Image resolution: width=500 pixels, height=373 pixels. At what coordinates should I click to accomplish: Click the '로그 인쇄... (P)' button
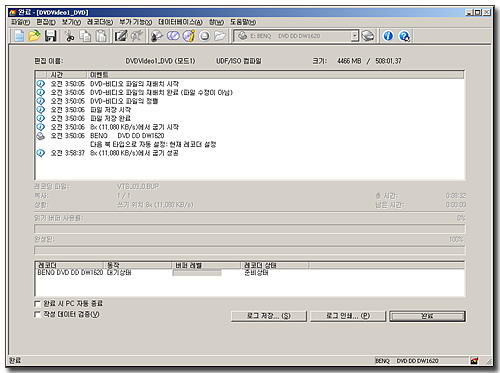pos(348,316)
